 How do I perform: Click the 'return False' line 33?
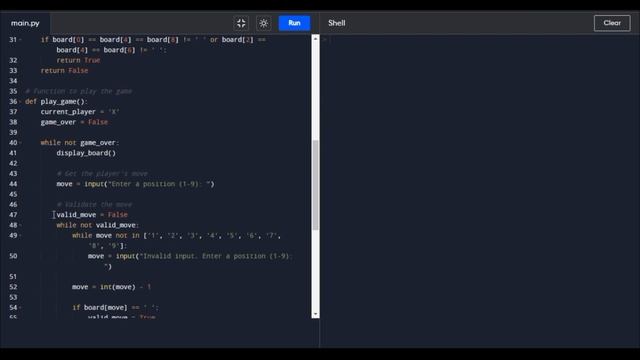coord(64,71)
